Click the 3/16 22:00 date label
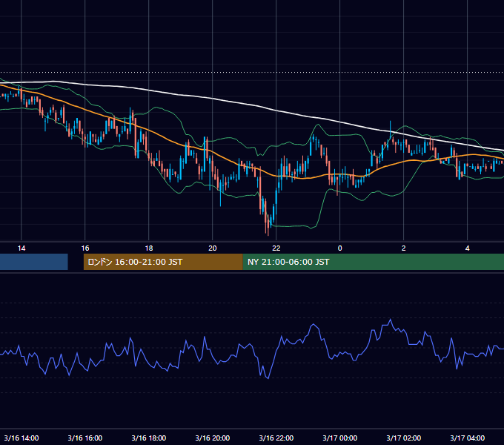The image size is (504, 445). point(276,438)
